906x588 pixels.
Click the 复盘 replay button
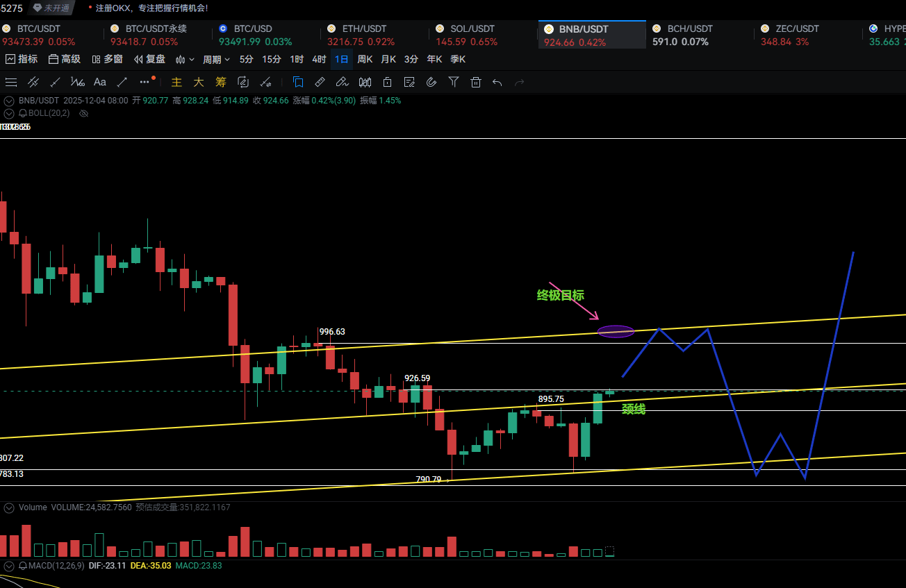click(149, 60)
